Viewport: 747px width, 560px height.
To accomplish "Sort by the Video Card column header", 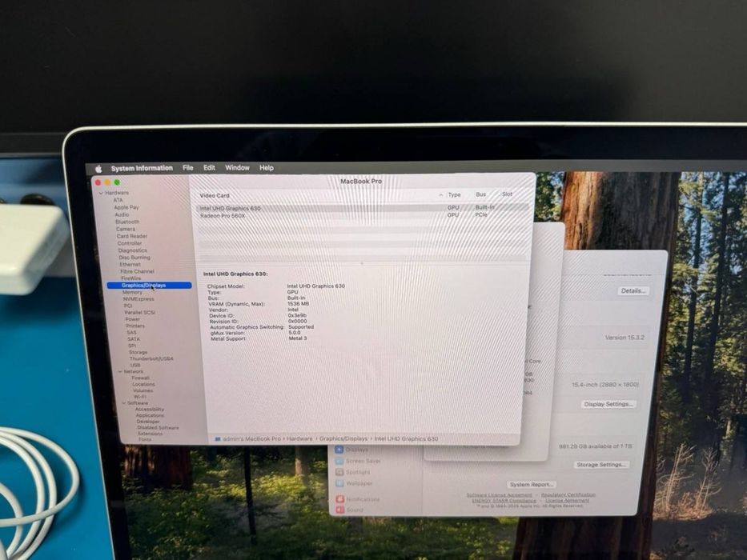I will pyautogui.click(x=215, y=196).
